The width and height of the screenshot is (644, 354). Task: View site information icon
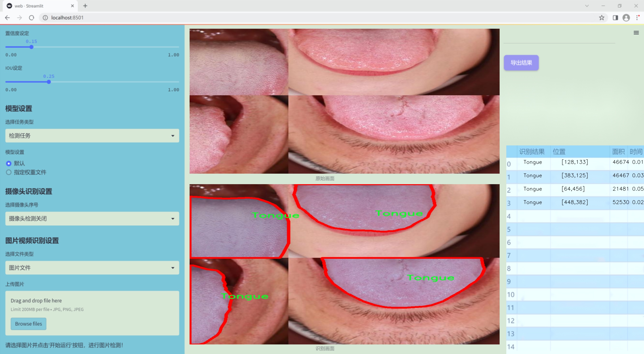tap(45, 18)
